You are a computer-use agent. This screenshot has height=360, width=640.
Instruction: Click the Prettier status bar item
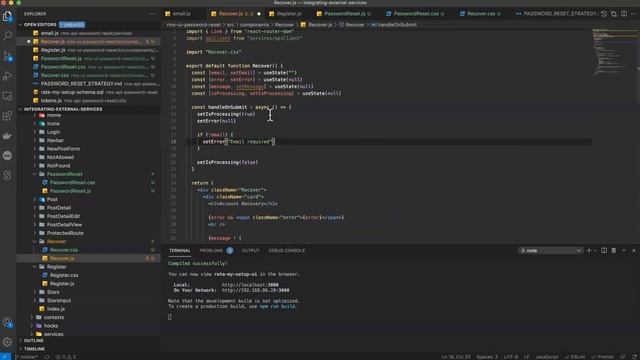[602, 357]
